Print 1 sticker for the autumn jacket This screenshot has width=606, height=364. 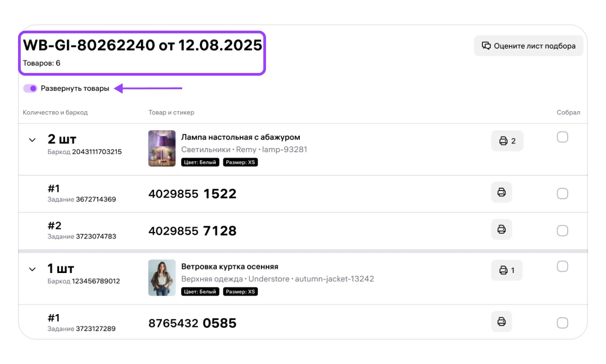click(507, 270)
